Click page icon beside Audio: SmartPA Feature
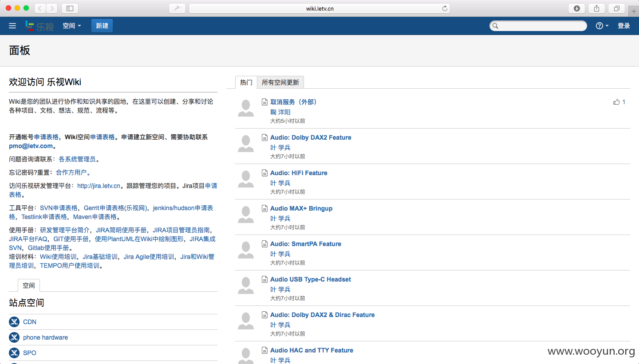The width and height of the screenshot is (639, 364). [264, 244]
